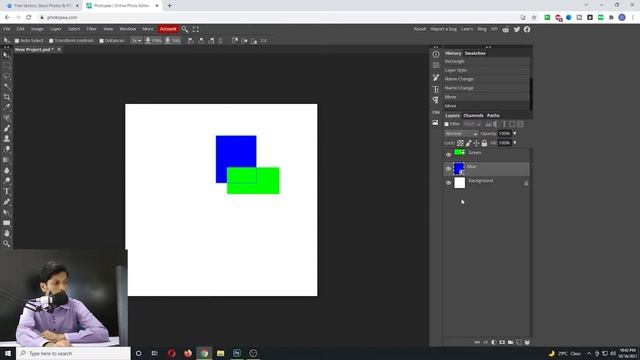Enable the Distances checkbox
640x360 pixels.
pyautogui.click(x=101, y=41)
